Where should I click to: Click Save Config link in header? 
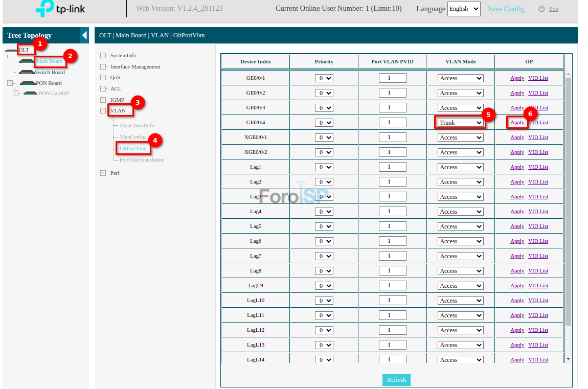pyautogui.click(x=506, y=9)
